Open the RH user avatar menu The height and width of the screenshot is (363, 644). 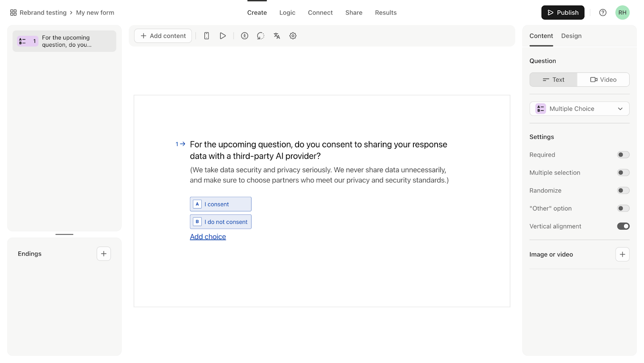pos(622,12)
